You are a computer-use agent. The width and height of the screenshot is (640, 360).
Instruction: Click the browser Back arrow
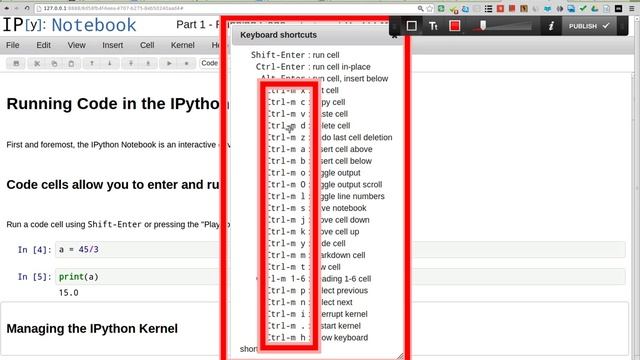click(7, 8)
